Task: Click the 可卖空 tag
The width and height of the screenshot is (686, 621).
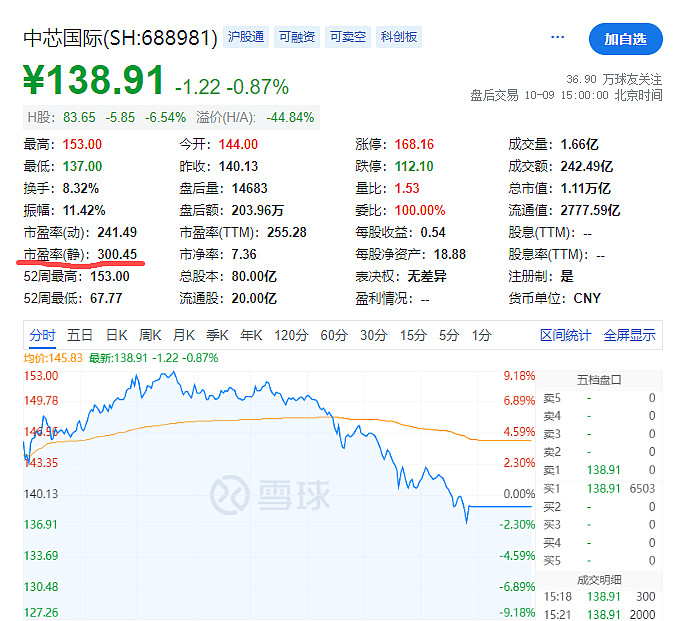Action: tap(348, 37)
